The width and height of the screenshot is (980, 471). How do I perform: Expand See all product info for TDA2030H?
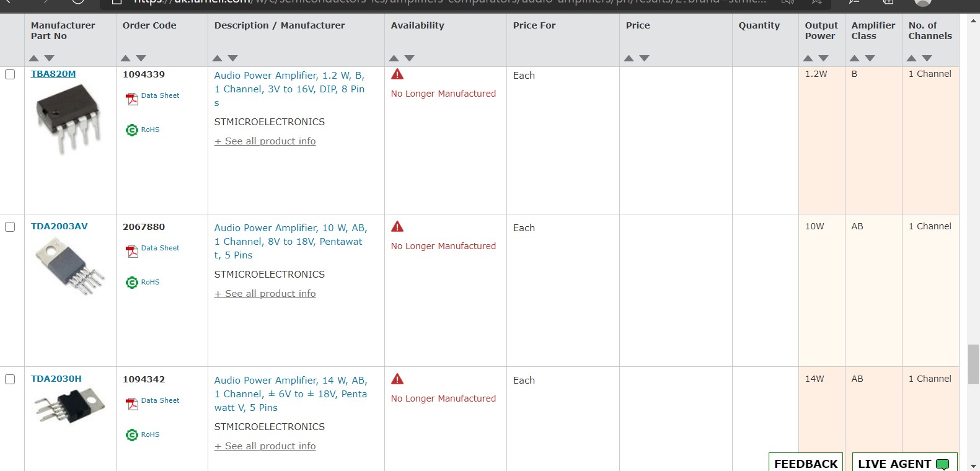(x=265, y=446)
